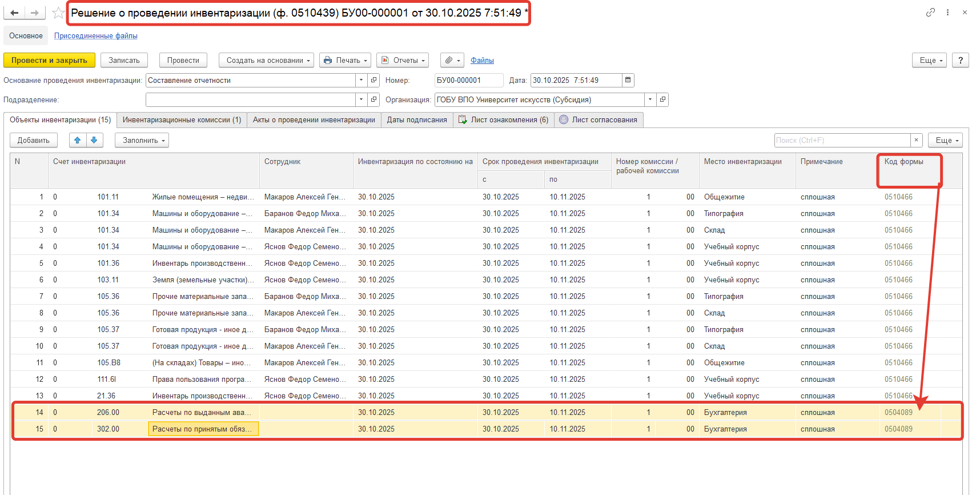
Task: Open the Лист согласования tab
Action: [x=599, y=119]
